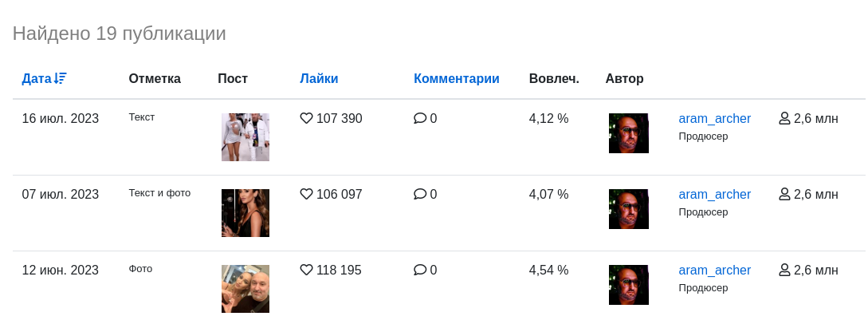Click comment bubble icon in 07 июл. row

420,194
